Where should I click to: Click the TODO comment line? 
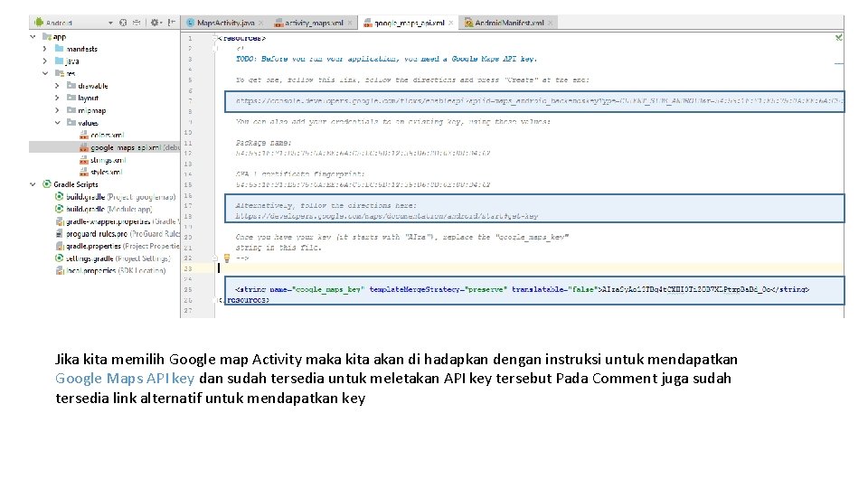[386, 59]
